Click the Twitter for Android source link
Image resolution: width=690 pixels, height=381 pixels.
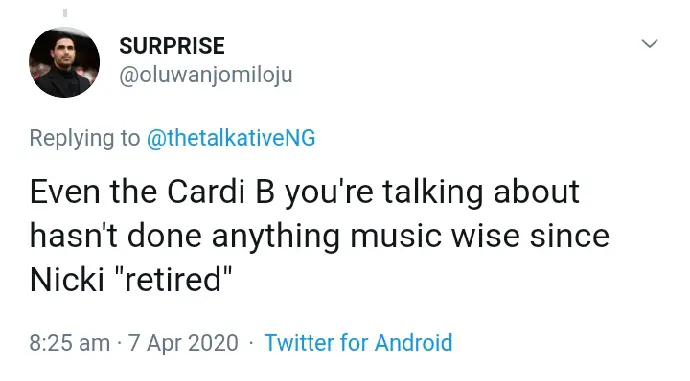point(358,343)
